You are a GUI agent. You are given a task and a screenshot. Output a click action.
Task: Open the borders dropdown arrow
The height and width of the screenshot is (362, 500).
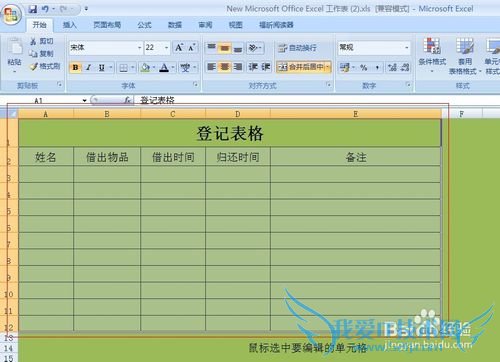pyautogui.click(x=133, y=68)
